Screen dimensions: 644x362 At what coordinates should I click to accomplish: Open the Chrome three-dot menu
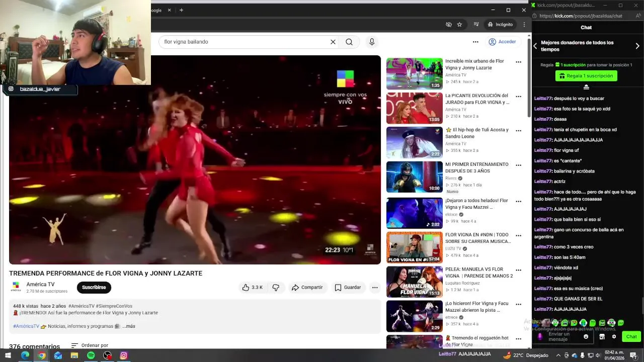(x=524, y=24)
